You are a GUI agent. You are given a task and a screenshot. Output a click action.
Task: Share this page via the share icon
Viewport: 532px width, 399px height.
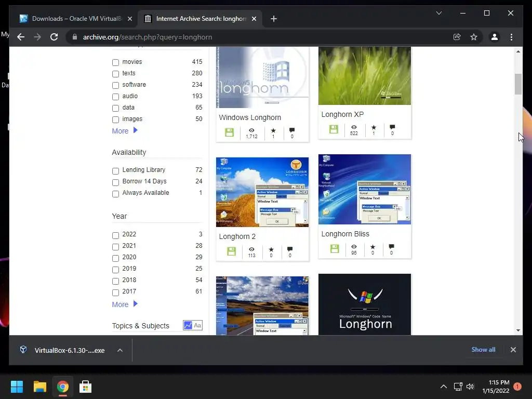tap(457, 37)
